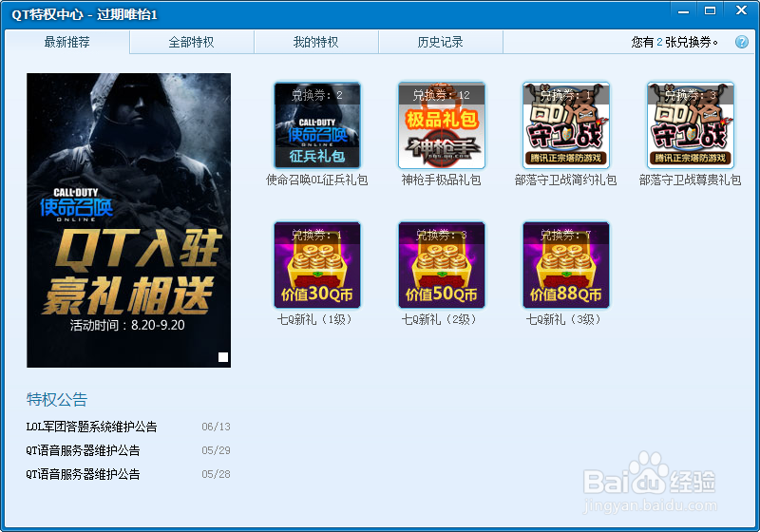
Task: Open the 05/29 QT语音服务器维护公告 announcement
Action: [83, 450]
